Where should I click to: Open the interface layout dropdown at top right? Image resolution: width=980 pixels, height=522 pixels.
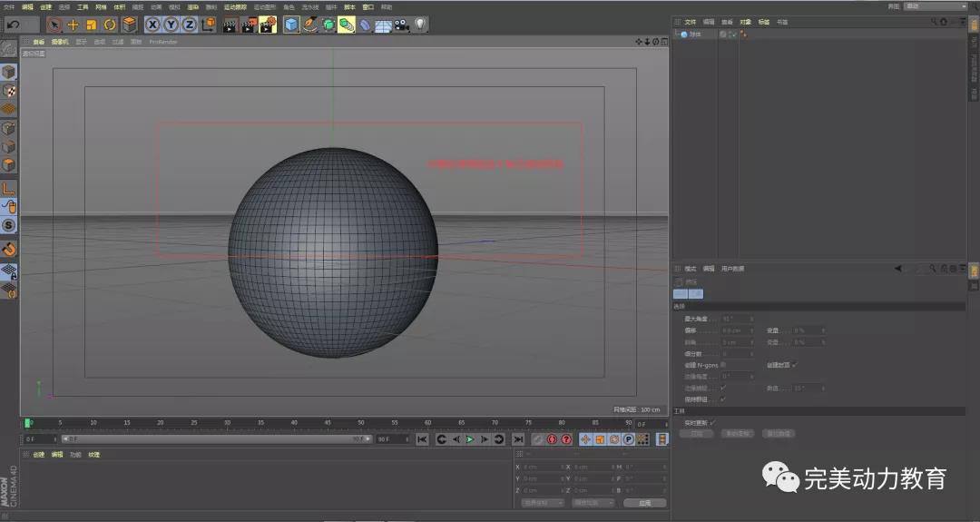(x=936, y=6)
